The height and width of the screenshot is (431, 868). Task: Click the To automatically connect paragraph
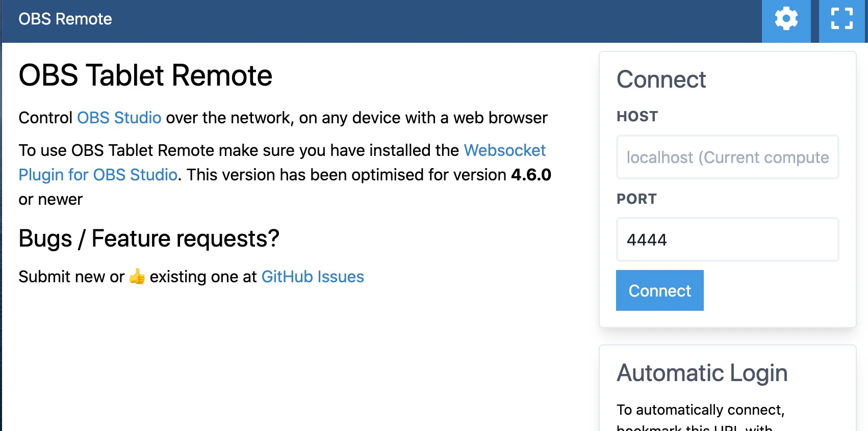701,418
